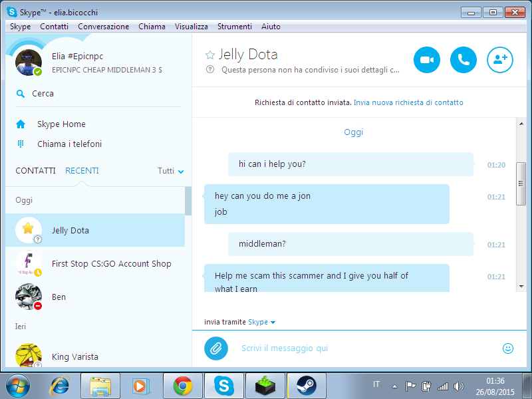
Task: Open Steam from the taskbar
Action: point(307,386)
